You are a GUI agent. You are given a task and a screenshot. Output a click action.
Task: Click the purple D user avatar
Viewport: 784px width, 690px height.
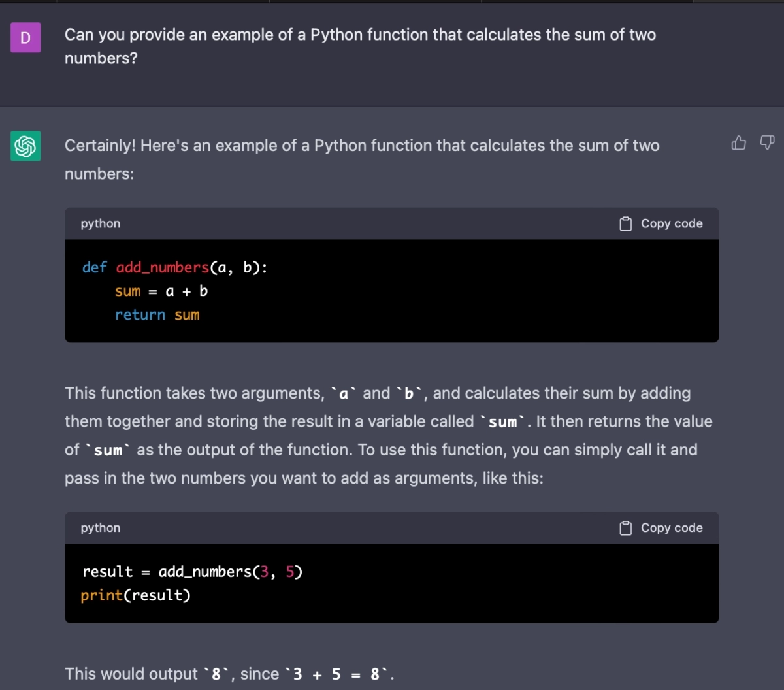(25, 37)
